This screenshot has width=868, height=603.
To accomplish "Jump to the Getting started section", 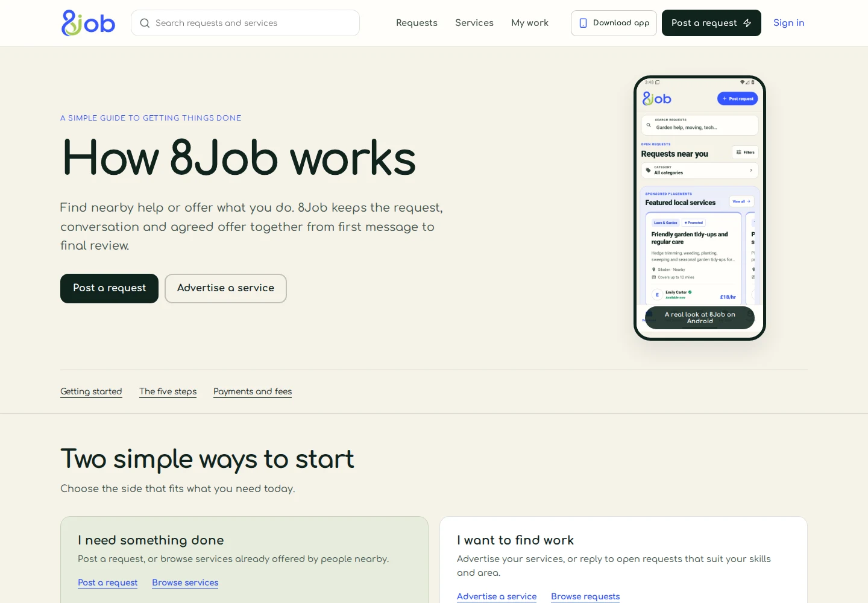I will point(91,391).
